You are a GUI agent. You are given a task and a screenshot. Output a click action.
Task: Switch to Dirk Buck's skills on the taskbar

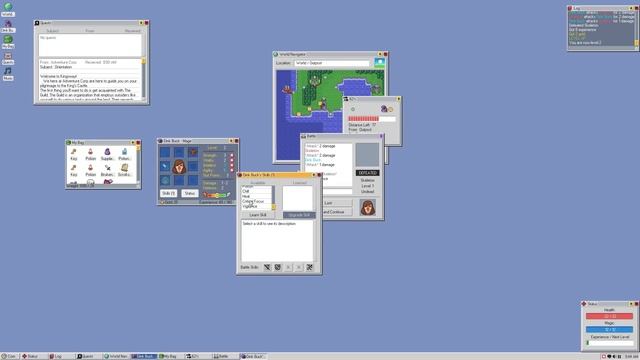click(253, 356)
